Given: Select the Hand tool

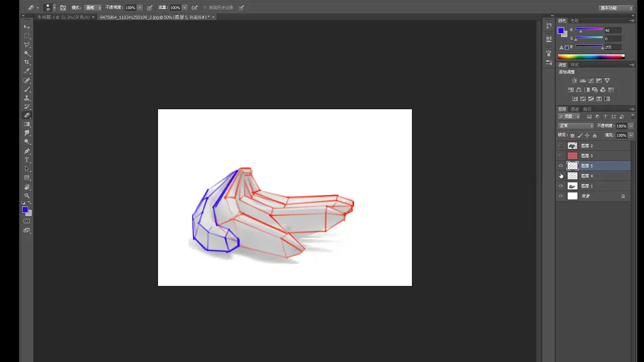Looking at the screenshot, I should [27, 187].
